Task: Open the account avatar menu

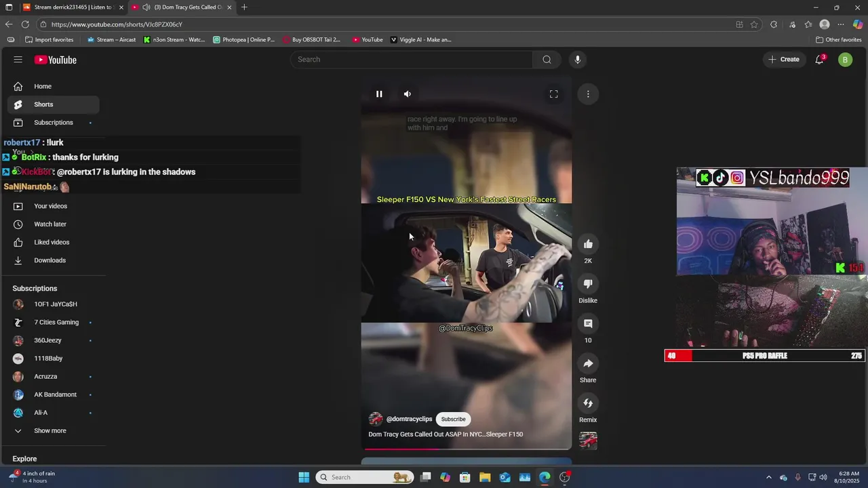Action: pyautogui.click(x=845, y=60)
